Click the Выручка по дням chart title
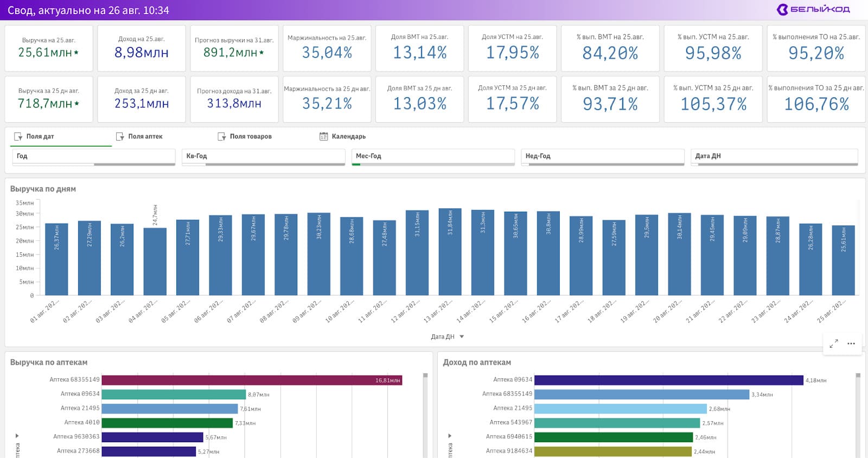 coord(43,189)
